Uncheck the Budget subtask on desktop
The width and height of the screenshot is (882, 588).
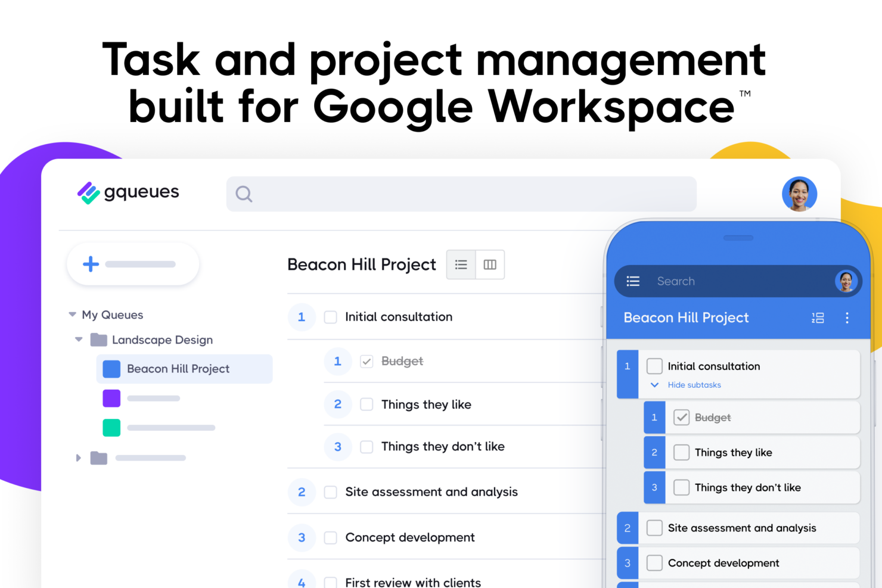coord(367,361)
